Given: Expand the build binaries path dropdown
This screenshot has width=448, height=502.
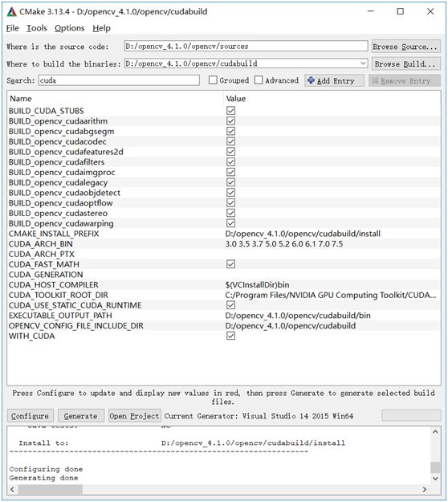Looking at the screenshot, I should coord(363,63).
